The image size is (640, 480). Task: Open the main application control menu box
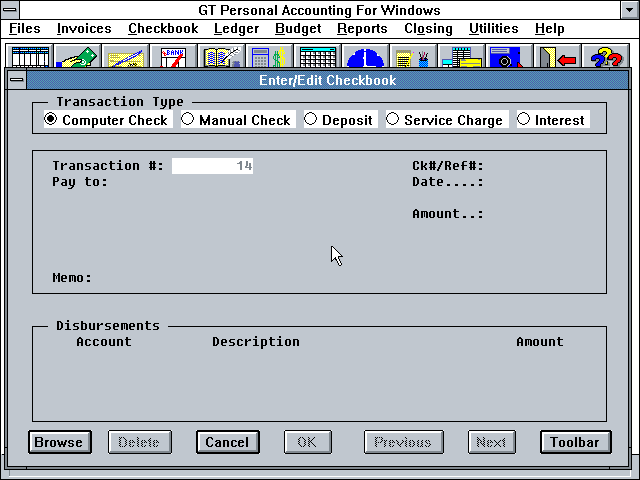click(x=10, y=9)
